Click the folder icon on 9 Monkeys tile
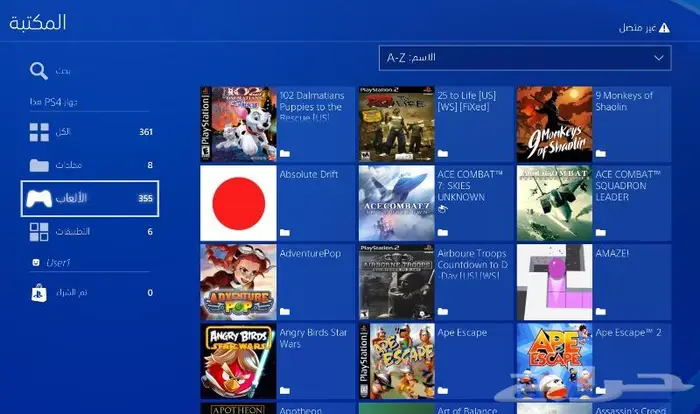Viewport: 700px width, 414px height. coord(601,154)
